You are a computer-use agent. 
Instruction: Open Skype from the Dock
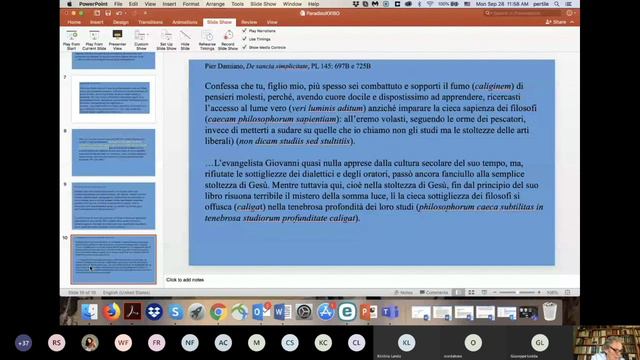(176, 312)
